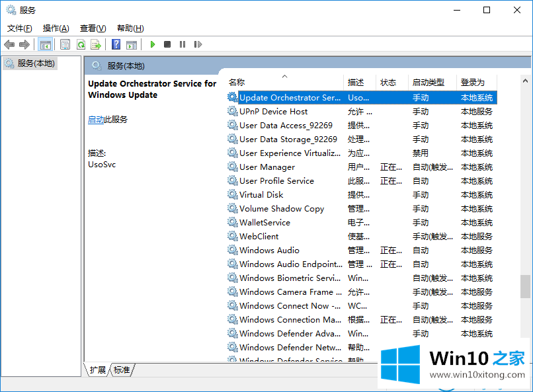Click the Back arrow toolbar icon

click(x=9, y=44)
